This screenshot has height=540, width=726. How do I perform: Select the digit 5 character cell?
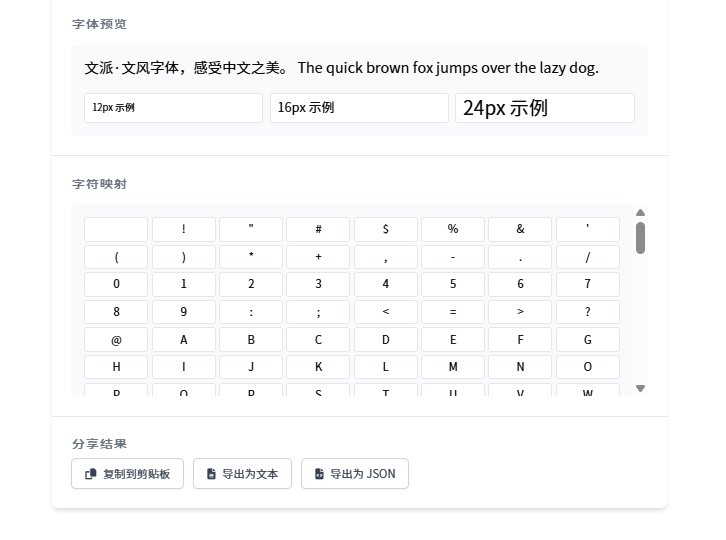point(452,284)
